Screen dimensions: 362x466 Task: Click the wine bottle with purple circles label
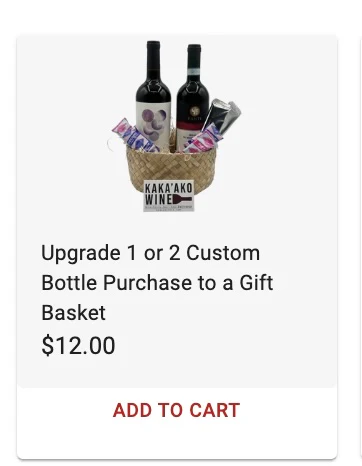coord(153,97)
